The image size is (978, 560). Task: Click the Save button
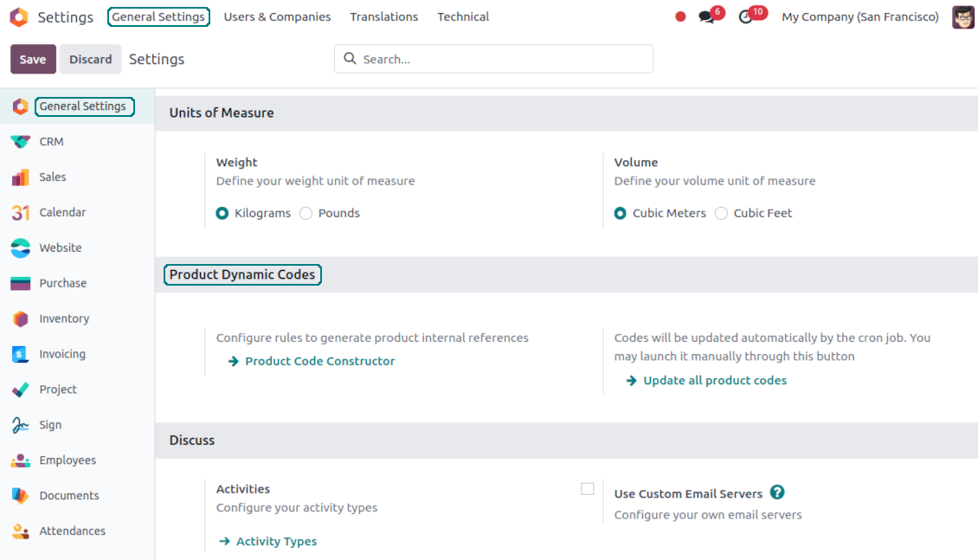tap(33, 60)
